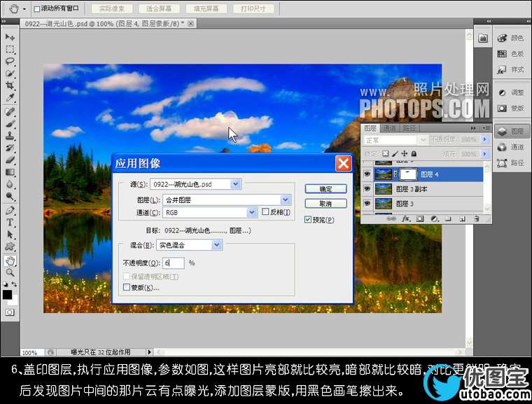Screen dimensions: 532x404
Task: Expand the 源 (Source) file dropdown
Action: tap(235, 184)
